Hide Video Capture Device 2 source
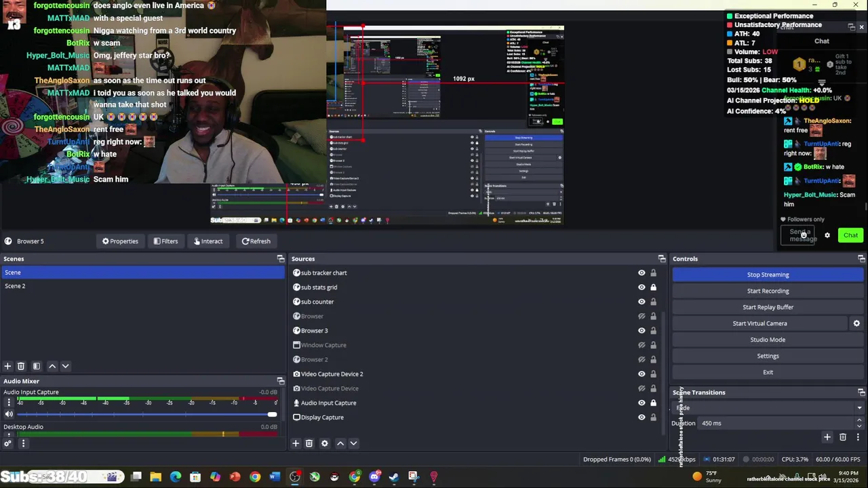 pyautogui.click(x=642, y=374)
